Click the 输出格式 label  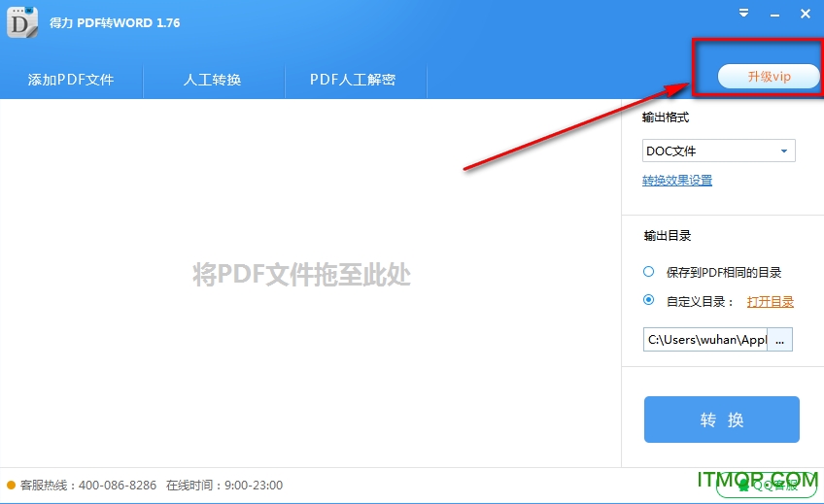pos(666,118)
